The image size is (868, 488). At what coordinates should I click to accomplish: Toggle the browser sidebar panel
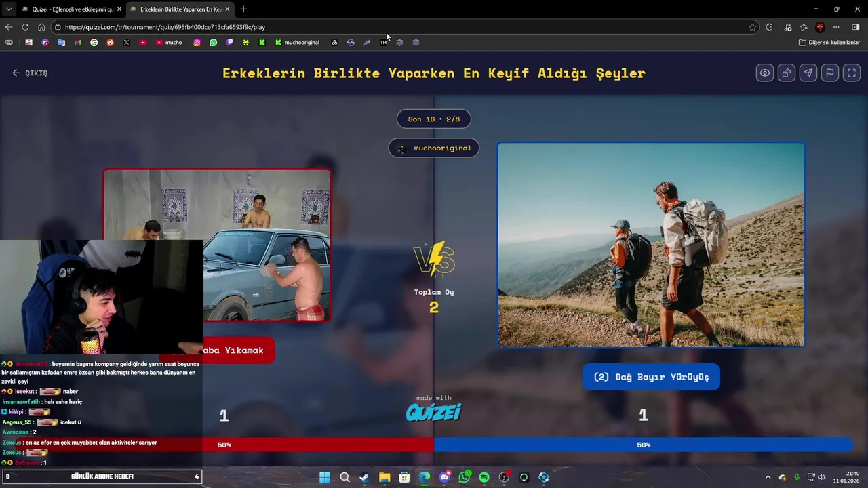click(x=855, y=27)
